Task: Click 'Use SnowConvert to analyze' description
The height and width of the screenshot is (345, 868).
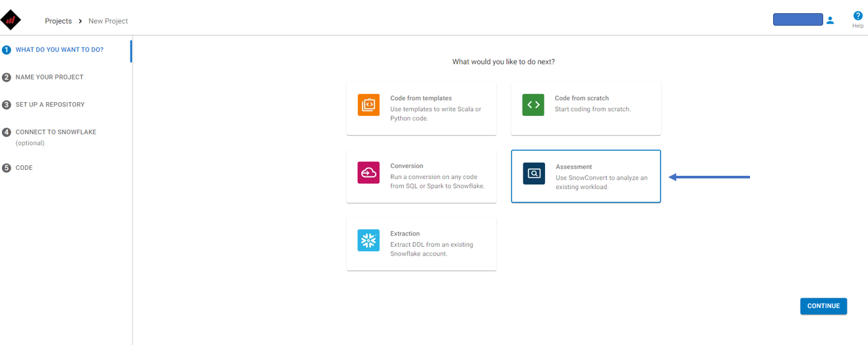Action: coord(602,182)
